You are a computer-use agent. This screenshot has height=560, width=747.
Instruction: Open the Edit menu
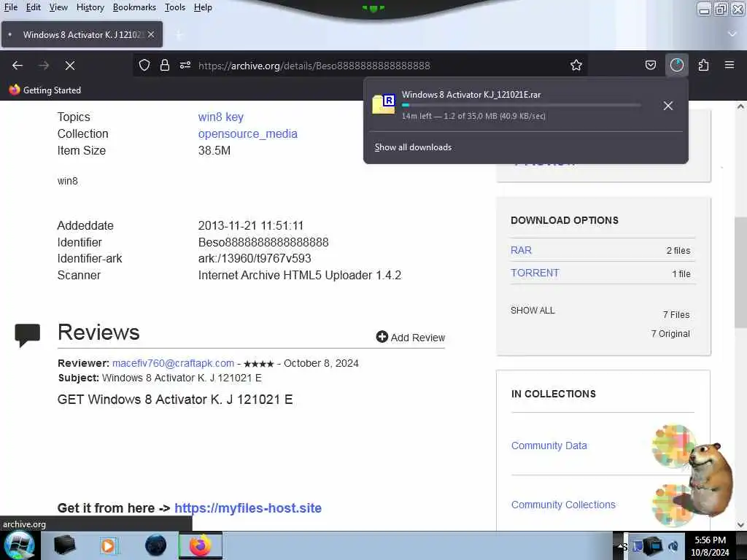coord(33,7)
